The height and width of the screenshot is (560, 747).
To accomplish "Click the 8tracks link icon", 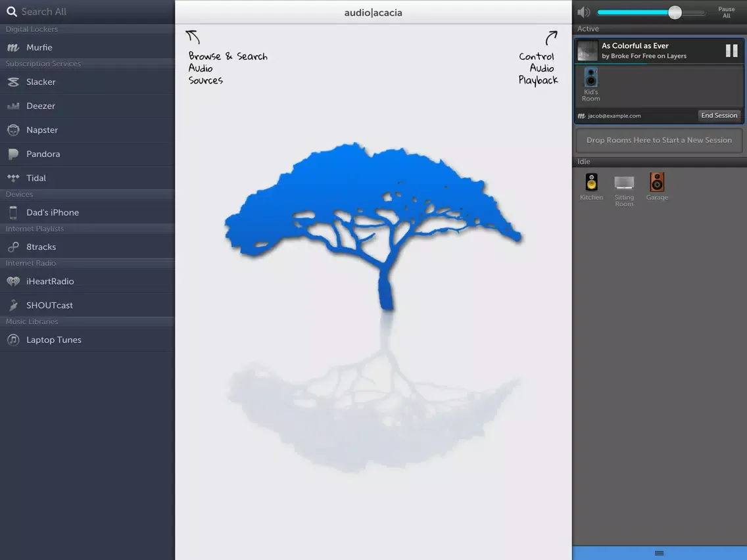I will (x=13, y=246).
